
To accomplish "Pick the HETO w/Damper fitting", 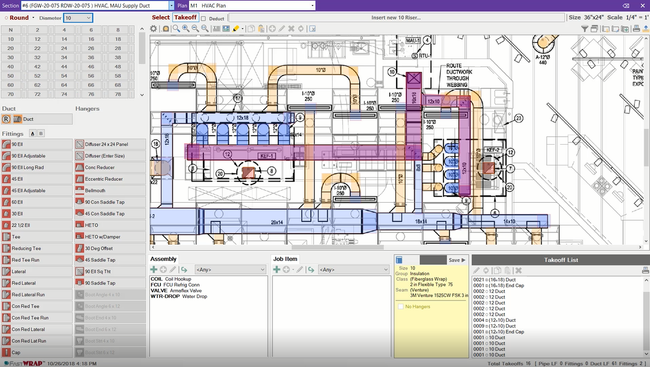I will click(x=110, y=237).
